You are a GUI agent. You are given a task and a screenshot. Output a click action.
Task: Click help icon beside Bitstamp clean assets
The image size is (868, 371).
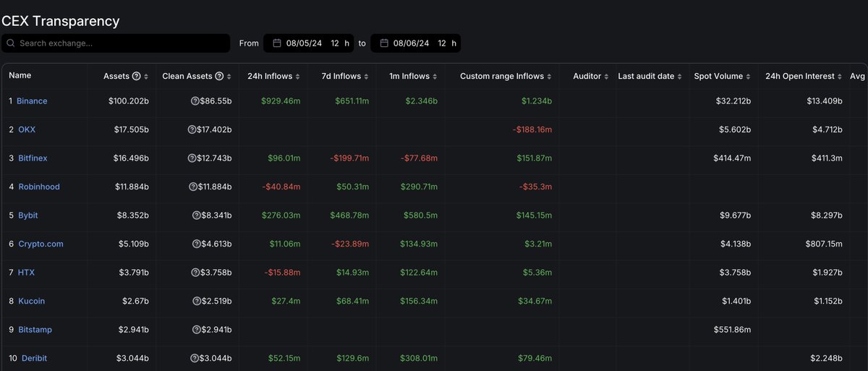point(196,330)
